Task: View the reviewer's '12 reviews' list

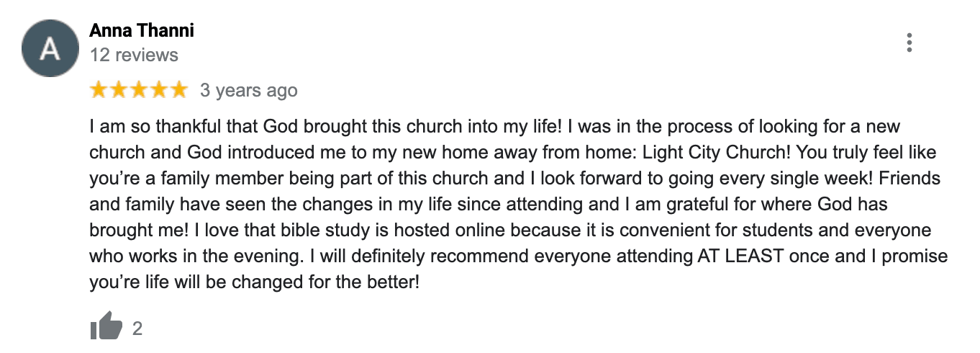Action: [134, 55]
